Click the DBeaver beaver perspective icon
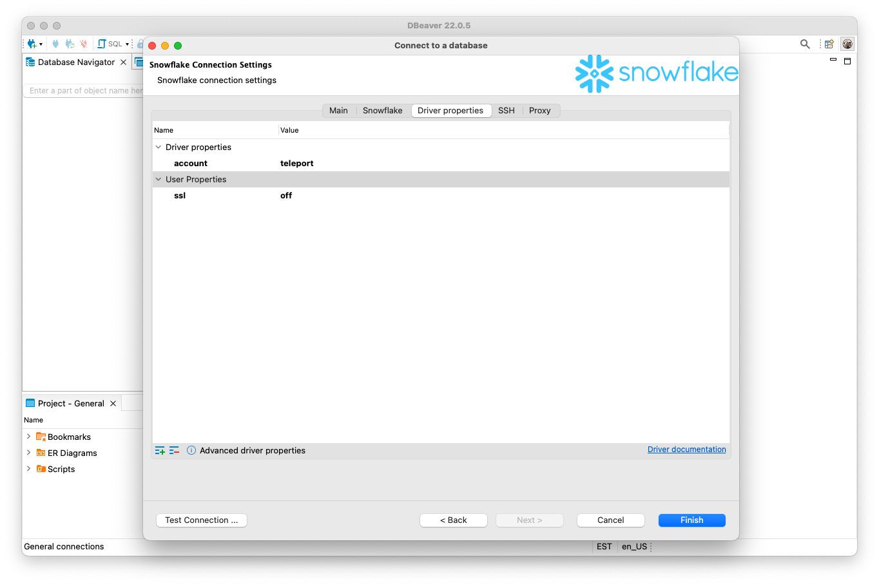The width and height of the screenshot is (879, 588). pyautogui.click(x=847, y=44)
